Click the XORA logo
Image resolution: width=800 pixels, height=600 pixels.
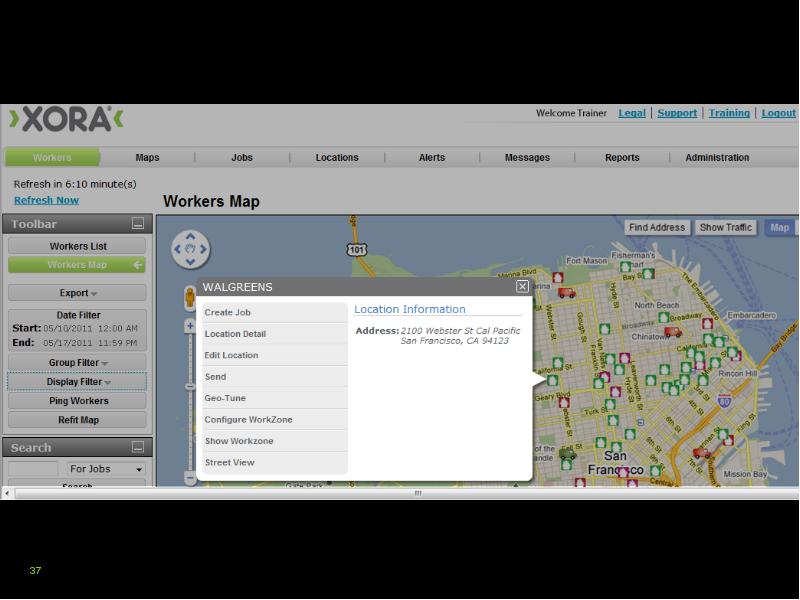66,119
